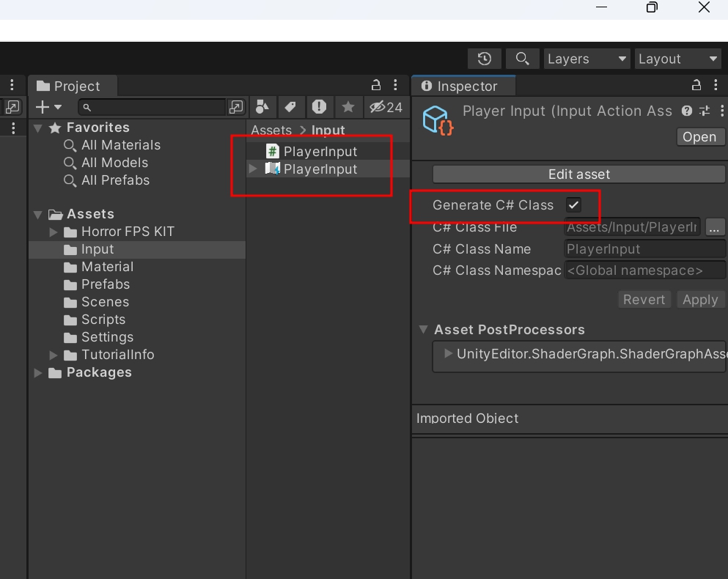Image resolution: width=728 pixels, height=579 pixels.
Task: Open the Undo History clock icon
Action: click(x=485, y=59)
